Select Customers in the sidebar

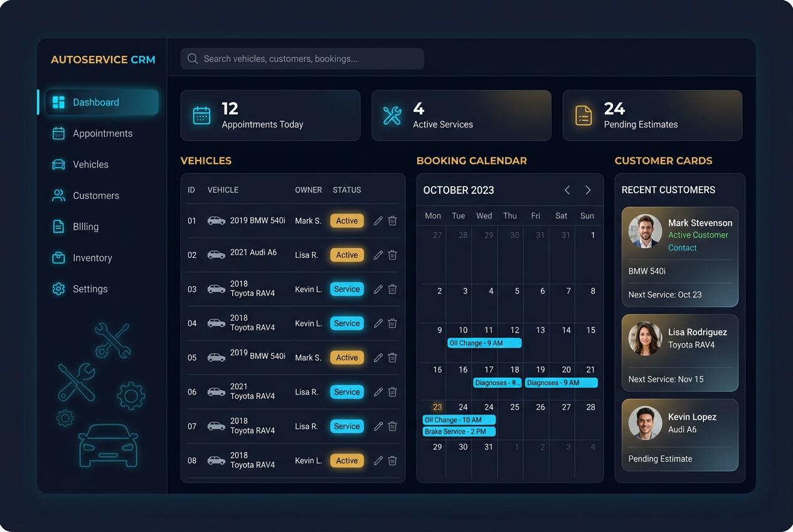pos(85,196)
